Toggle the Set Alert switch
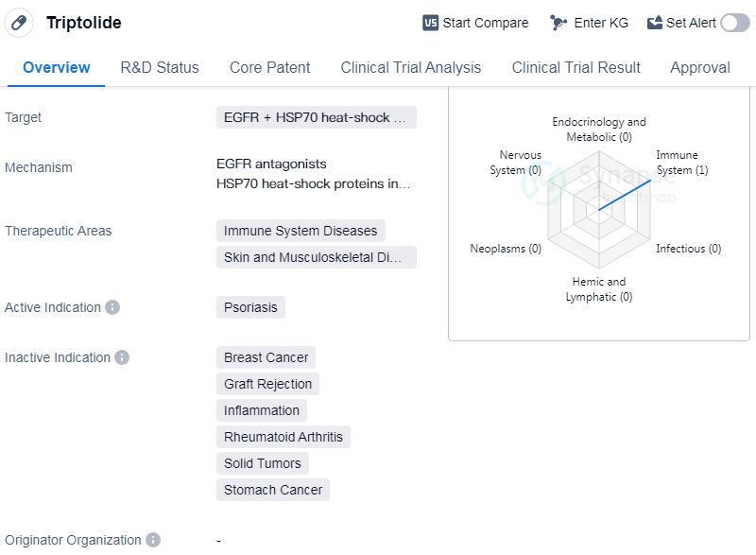Image resolution: width=756 pixels, height=555 pixels. [734, 23]
